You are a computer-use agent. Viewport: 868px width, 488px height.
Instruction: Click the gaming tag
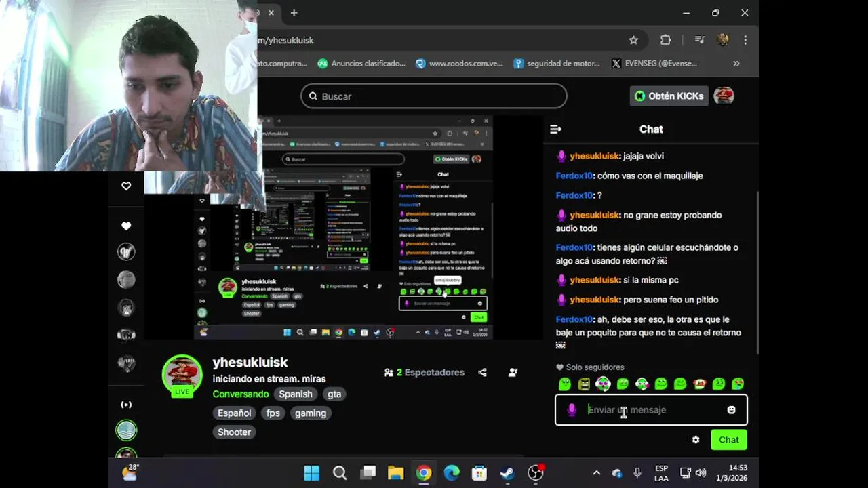(x=311, y=413)
